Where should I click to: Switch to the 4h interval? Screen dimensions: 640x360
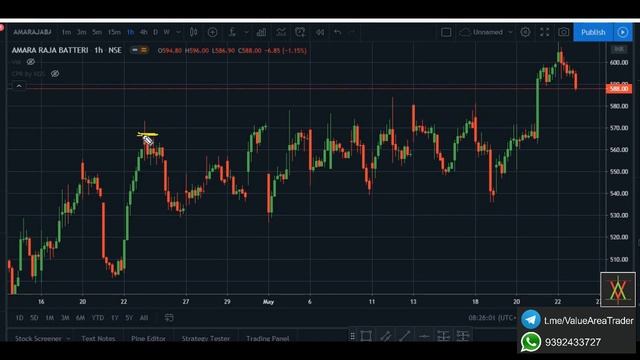pos(143,32)
